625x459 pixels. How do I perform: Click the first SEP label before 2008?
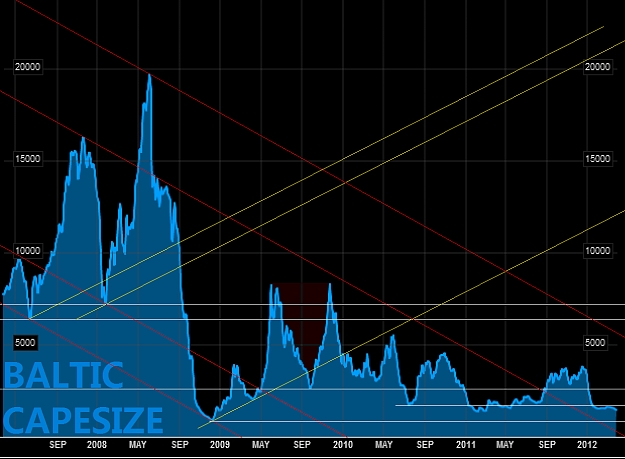click(58, 445)
